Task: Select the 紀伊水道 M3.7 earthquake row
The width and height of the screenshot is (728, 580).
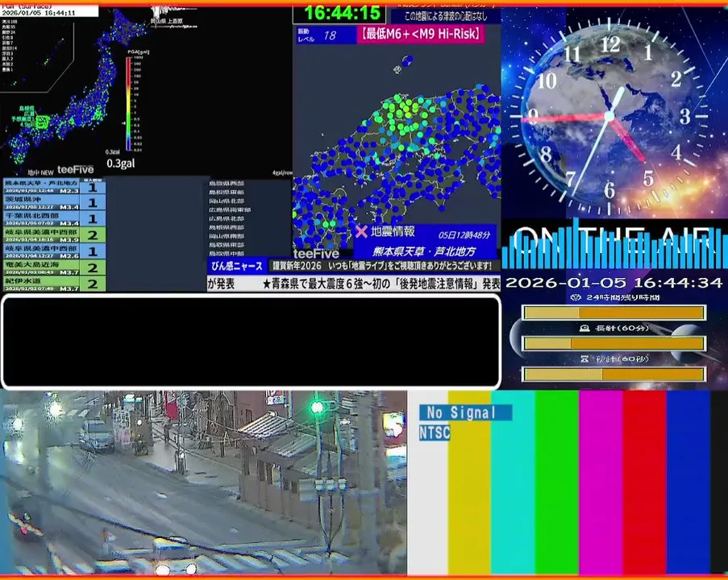Action: pos(54,284)
